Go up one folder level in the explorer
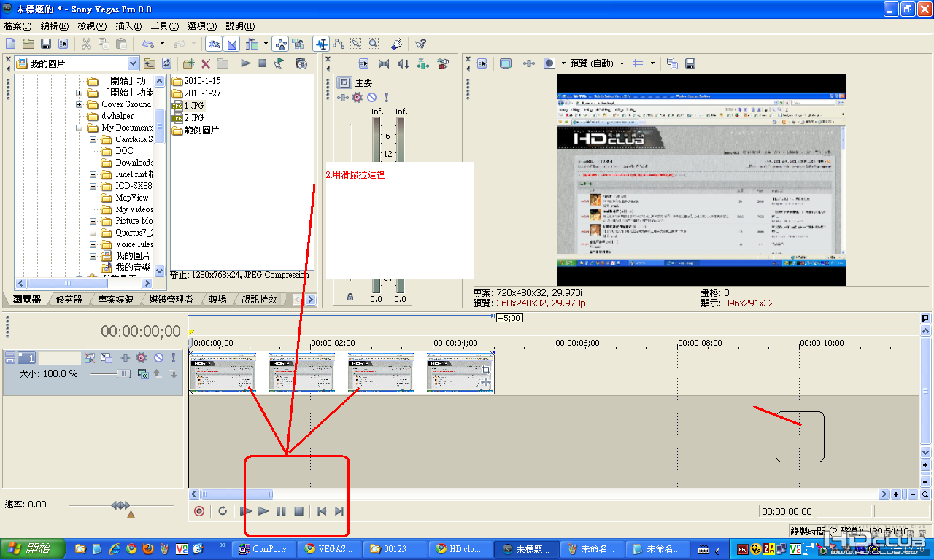This screenshot has height=560, width=934. pos(150,63)
